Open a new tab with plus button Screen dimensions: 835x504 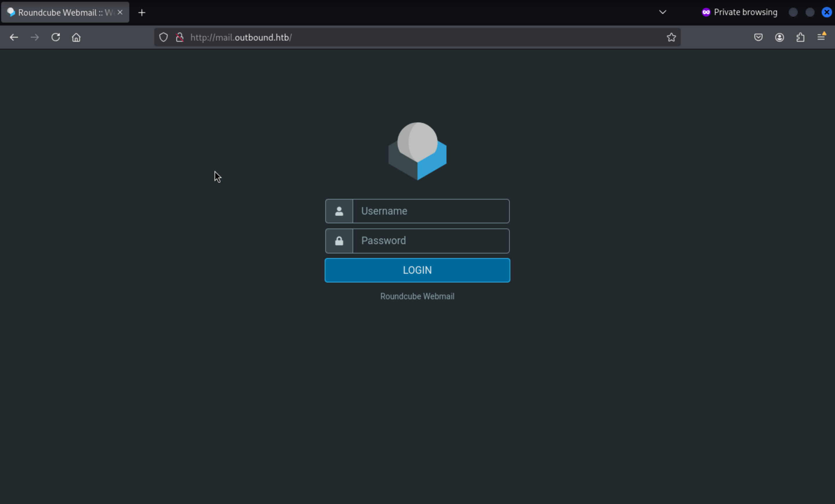(142, 12)
